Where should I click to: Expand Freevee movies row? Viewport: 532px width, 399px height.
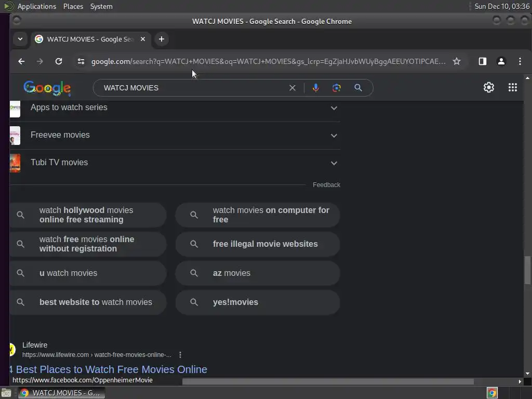pyautogui.click(x=334, y=136)
